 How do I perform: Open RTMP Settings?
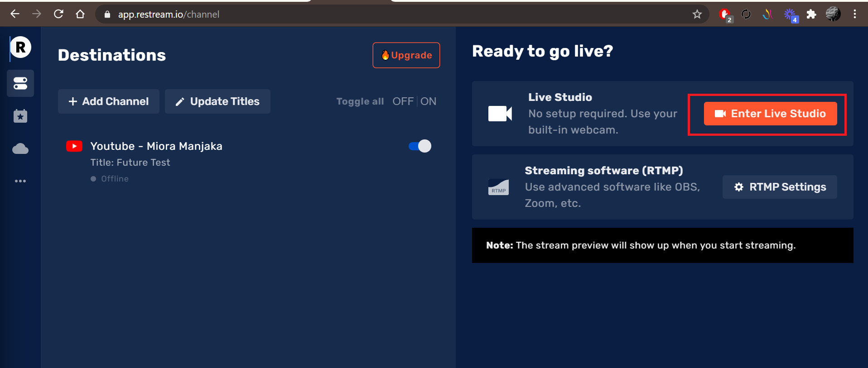(780, 187)
